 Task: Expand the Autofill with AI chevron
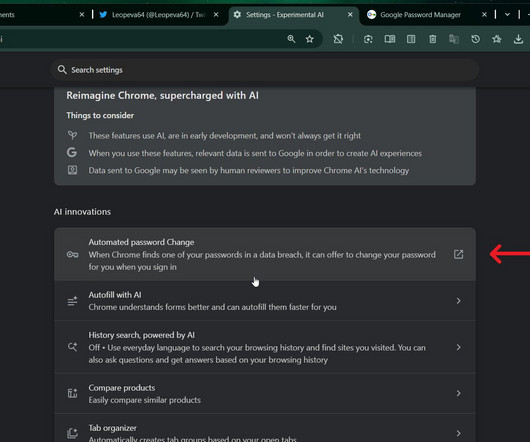pyautogui.click(x=458, y=301)
